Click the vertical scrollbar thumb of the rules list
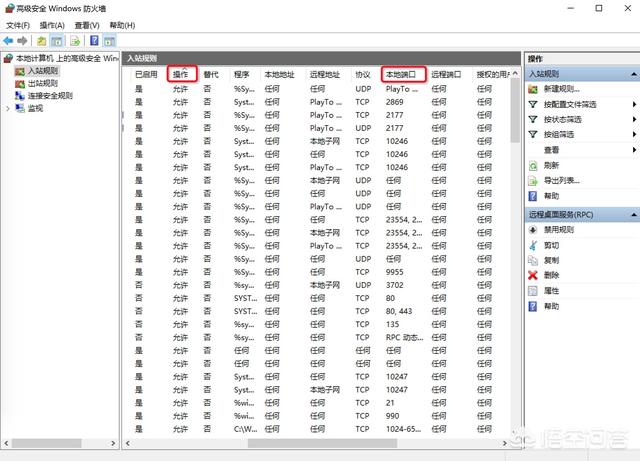The width and height of the screenshot is (640, 461). [515, 110]
